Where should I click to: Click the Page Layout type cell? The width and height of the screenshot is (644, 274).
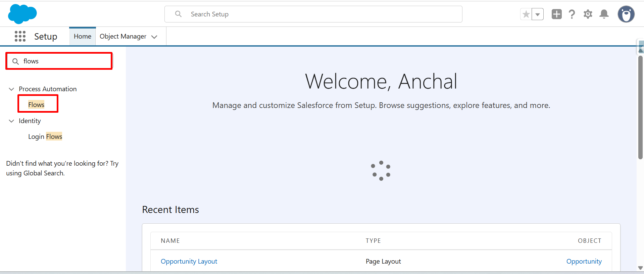[x=383, y=261]
